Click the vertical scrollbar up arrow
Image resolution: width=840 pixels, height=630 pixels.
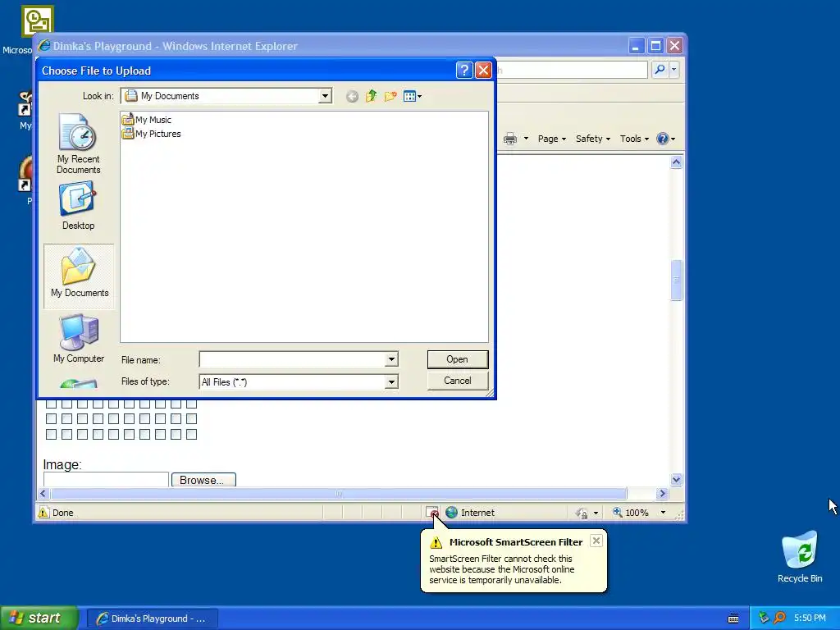[676, 162]
